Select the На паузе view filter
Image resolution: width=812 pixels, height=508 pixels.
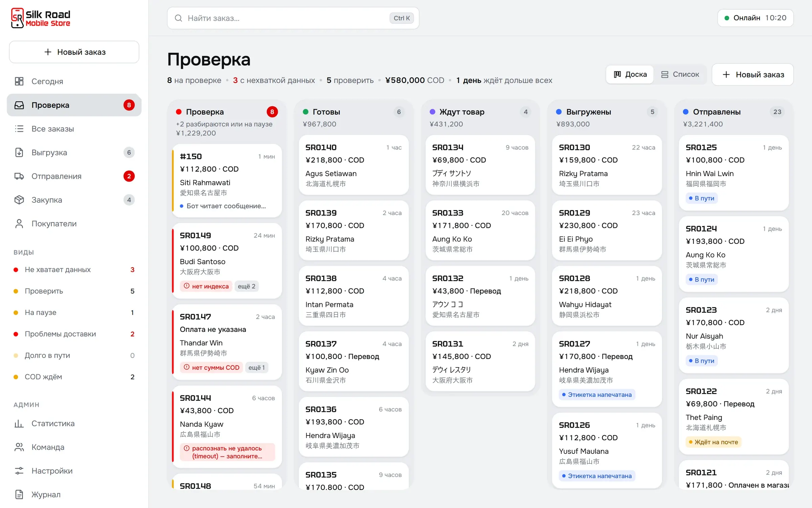point(74,313)
